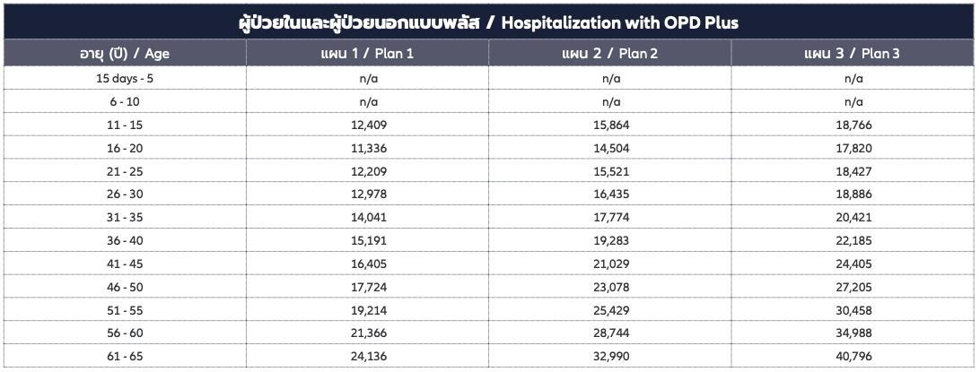The width and height of the screenshot is (980, 372).
Task: Click Plan 1 premium 12,409
Action: click(x=369, y=125)
